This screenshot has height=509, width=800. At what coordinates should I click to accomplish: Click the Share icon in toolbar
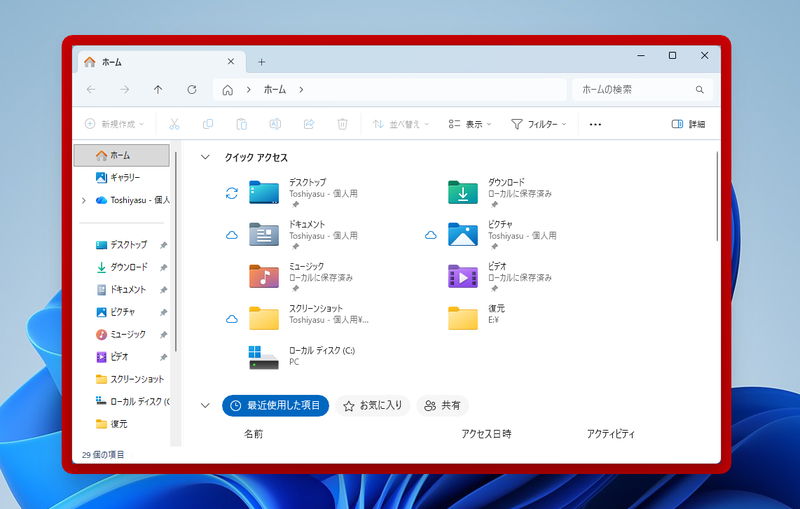(309, 124)
